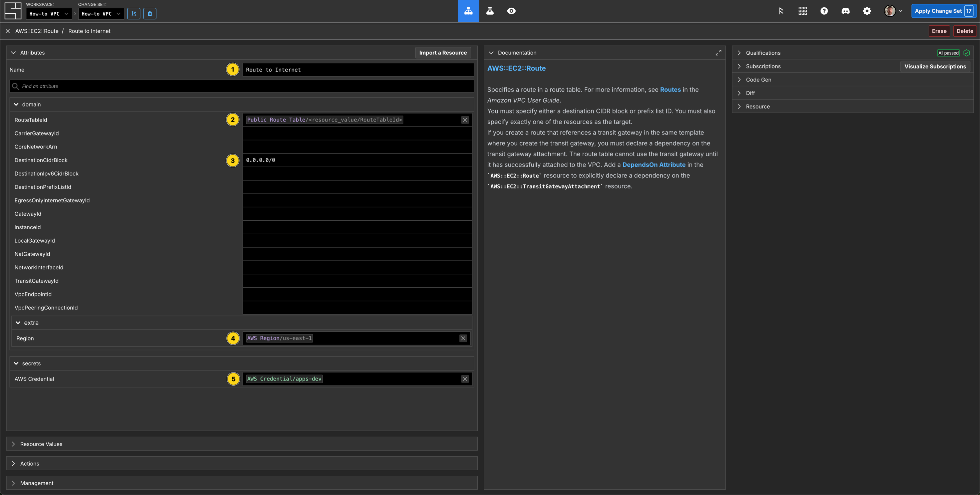Image resolution: width=980 pixels, height=495 pixels.
Task: Clear the Region subscription value
Action: (x=463, y=338)
